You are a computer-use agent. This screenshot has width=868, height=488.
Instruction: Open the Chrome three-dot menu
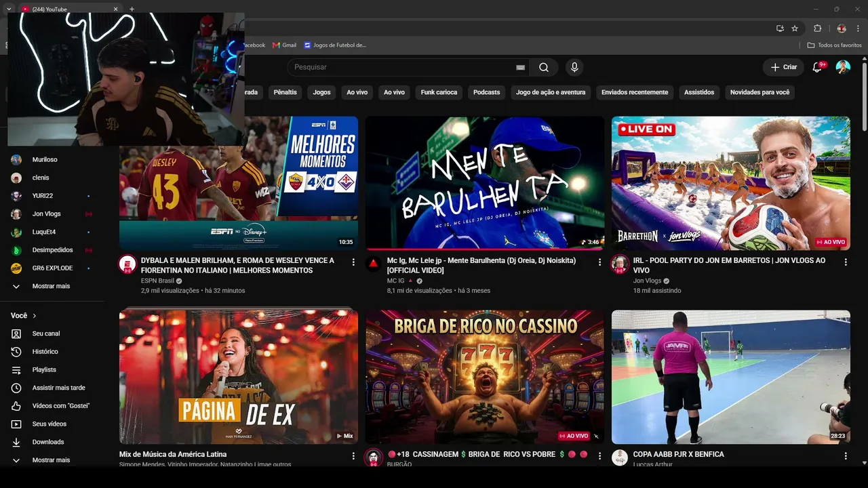click(858, 28)
